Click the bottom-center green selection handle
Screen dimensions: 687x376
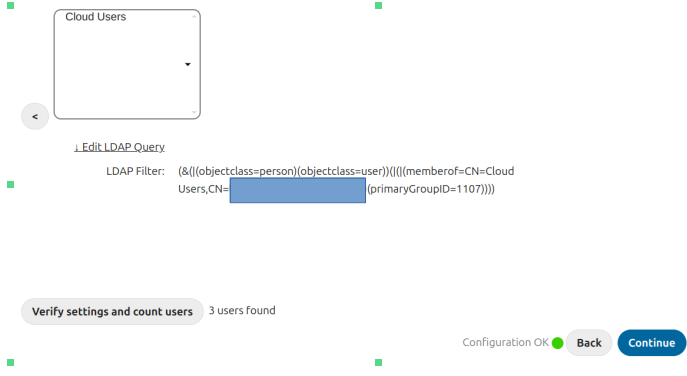[x=379, y=362]
